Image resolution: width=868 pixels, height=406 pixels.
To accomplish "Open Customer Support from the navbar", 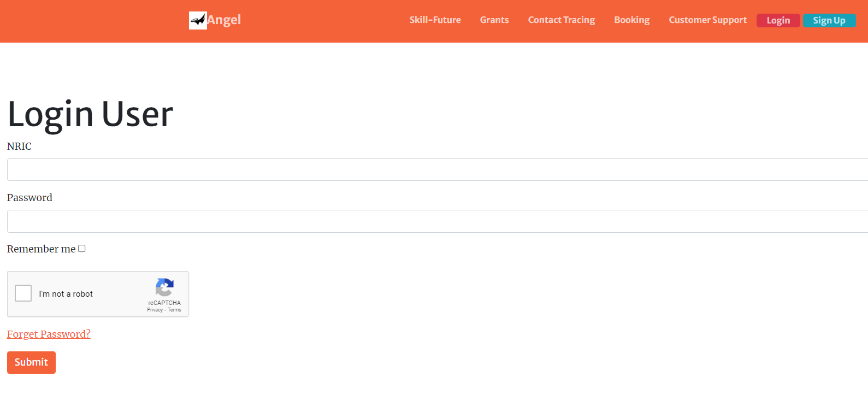I will coord(707,20).
